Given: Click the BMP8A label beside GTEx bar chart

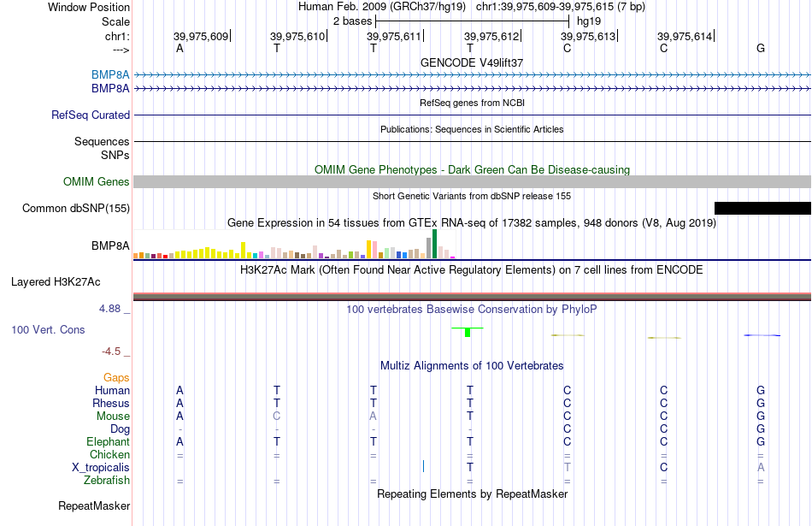Looking at the screenshot, I should (x=110, y=245).
